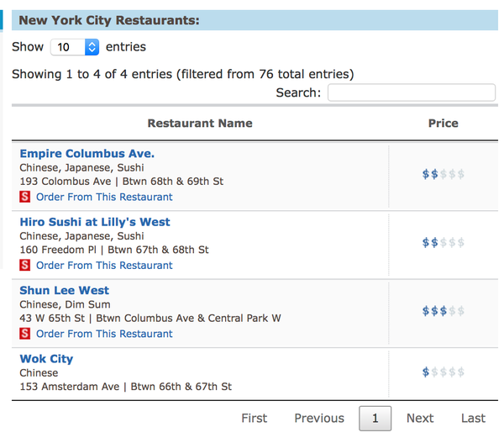The width and height of the screenshot is (504, 443).
Task: Sort by Price column header
Action: click(x=443, y=123)
